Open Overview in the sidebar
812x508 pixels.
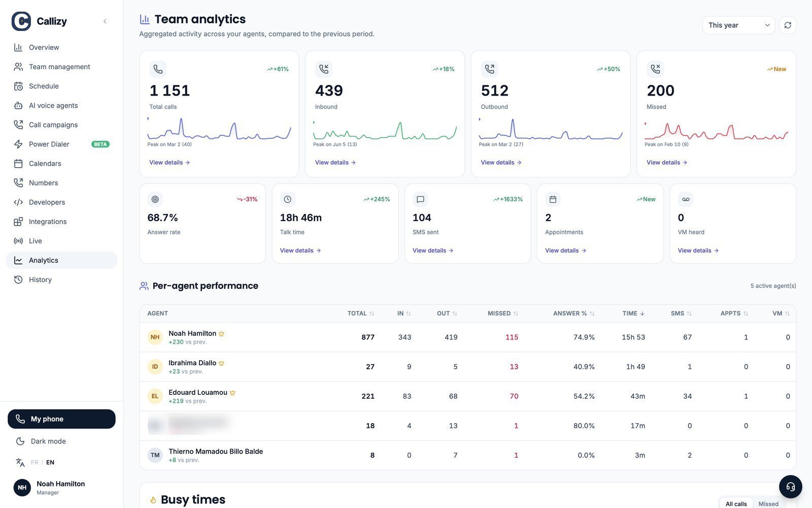[x=61, y=47]
